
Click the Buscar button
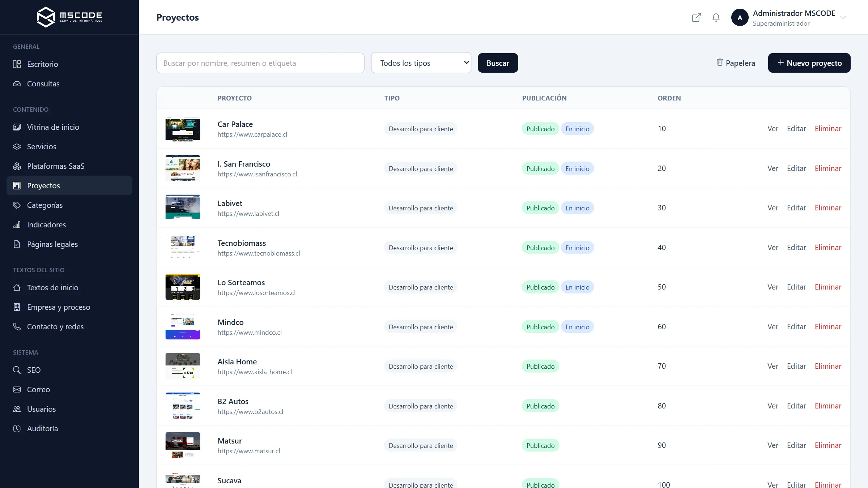pyautogui.click(x=498, y=63)
